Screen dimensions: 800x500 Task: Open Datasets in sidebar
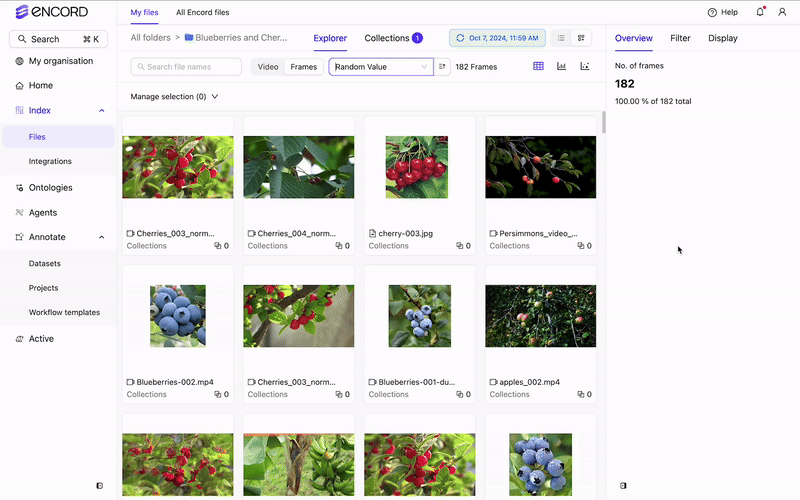pos(44,263)
